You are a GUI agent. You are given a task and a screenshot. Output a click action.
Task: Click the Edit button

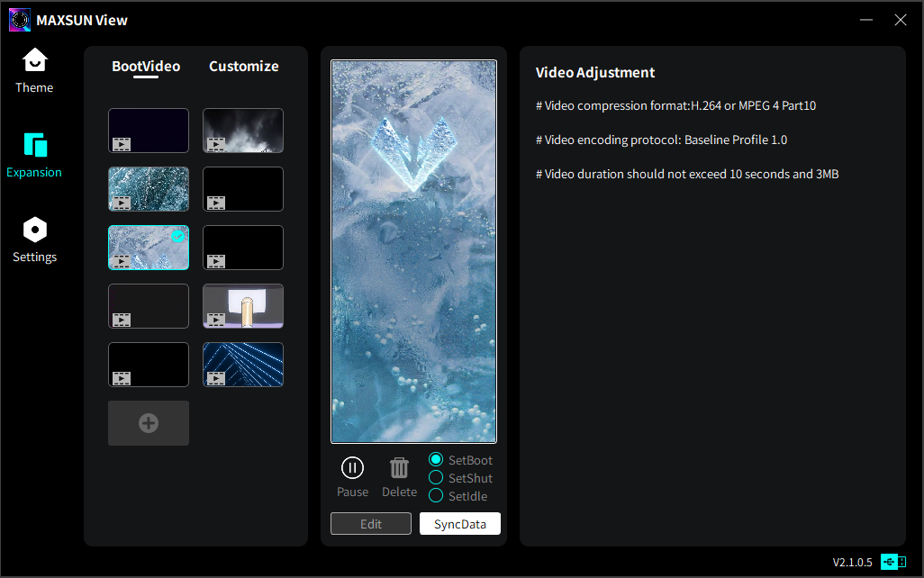point(371,524)
